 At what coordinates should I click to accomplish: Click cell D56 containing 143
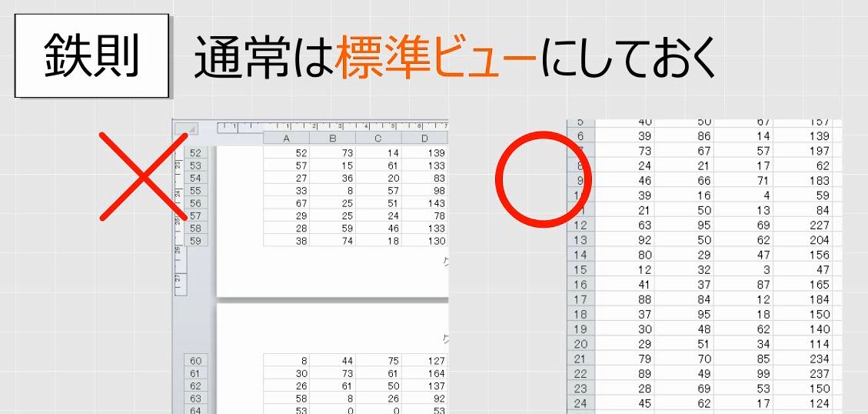(x=424, y=203)
